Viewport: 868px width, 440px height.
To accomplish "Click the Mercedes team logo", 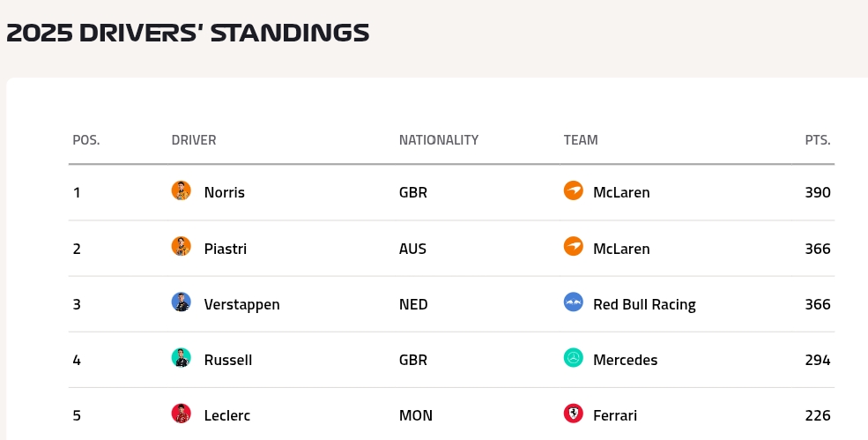I will pos(574,358).
